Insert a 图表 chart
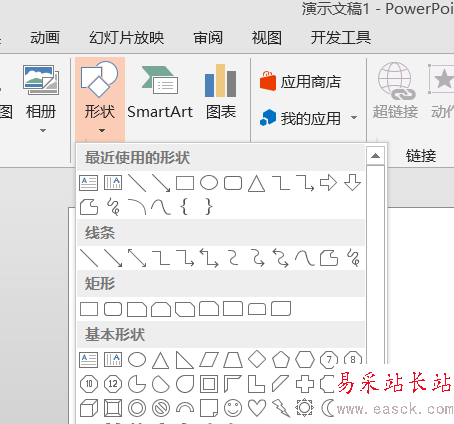Image resolution: width=454 pixels, height=424 pixels. point(221,92)
